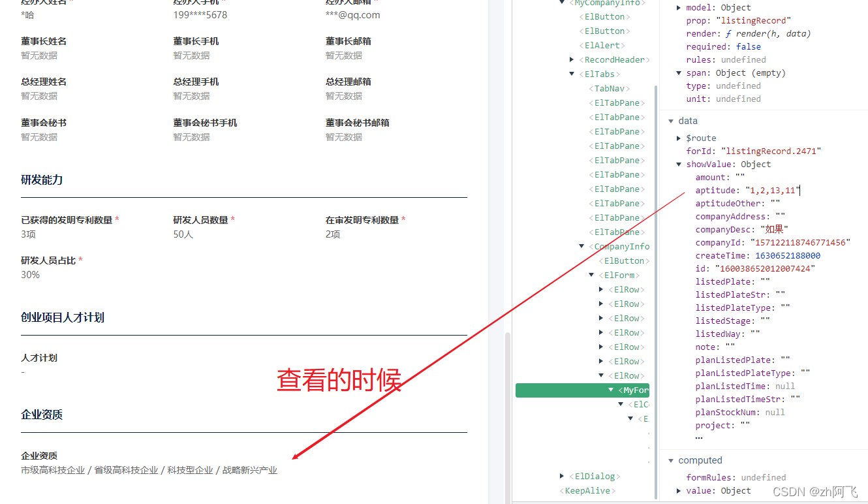This screenshot has width=868, height=504.
Task: Click the note property row
Action: tap(715, 347)
